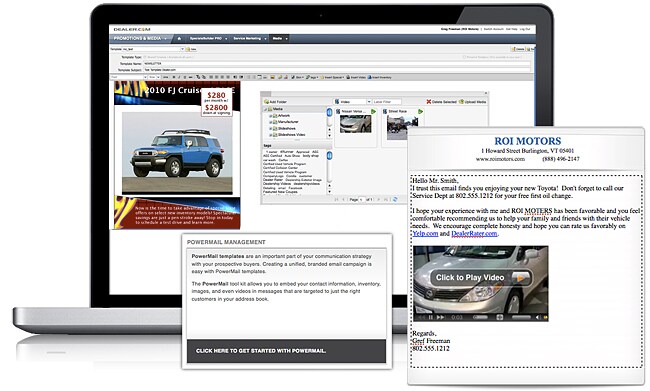The height and width of the screenshot is (391, 650).
Task: Click the volume slider on video player
Action: pos(521,317)
